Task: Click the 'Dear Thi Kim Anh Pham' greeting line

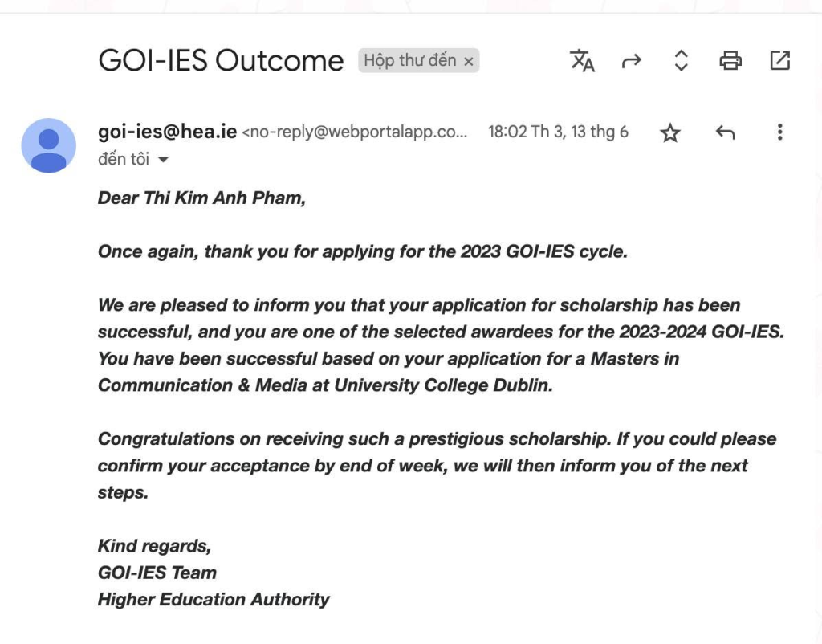Action: [201, 198]
